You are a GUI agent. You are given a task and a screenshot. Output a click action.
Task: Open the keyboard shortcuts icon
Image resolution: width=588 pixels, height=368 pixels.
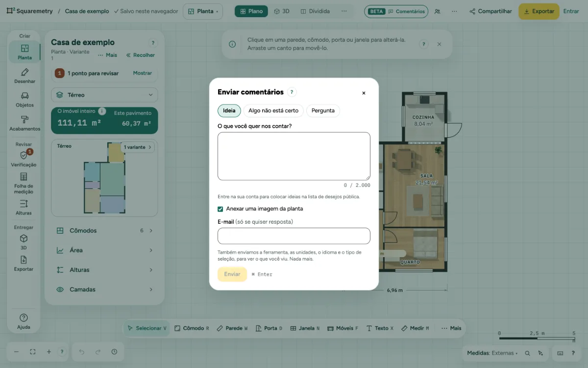click(560, 353)
